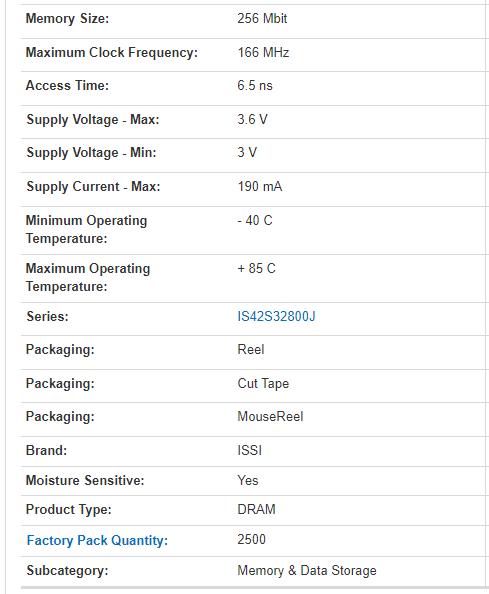The height and width of the screenshot is (594, 489).
Task: Click the Supply Voltage - Max label
Action: coord(93,120)
